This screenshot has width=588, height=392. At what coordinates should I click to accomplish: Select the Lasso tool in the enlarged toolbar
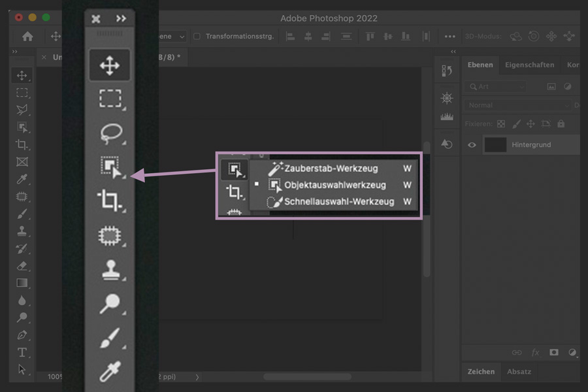tap(111, 133)
